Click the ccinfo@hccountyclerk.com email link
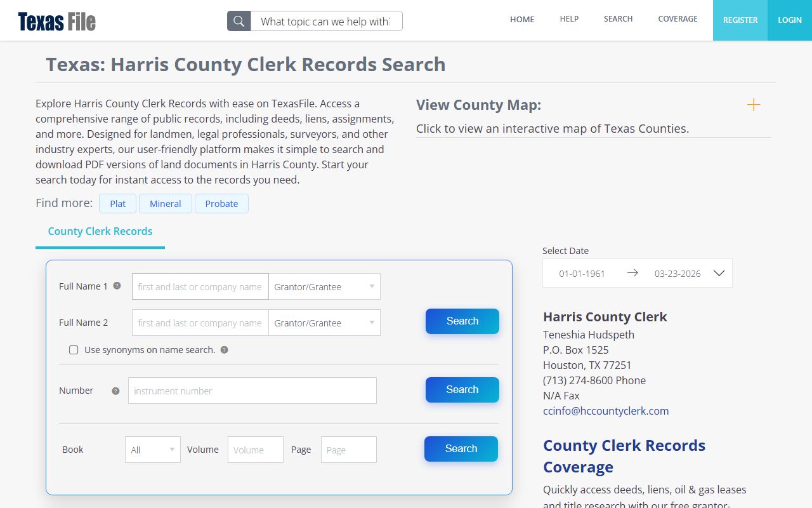 coord(606,411)
